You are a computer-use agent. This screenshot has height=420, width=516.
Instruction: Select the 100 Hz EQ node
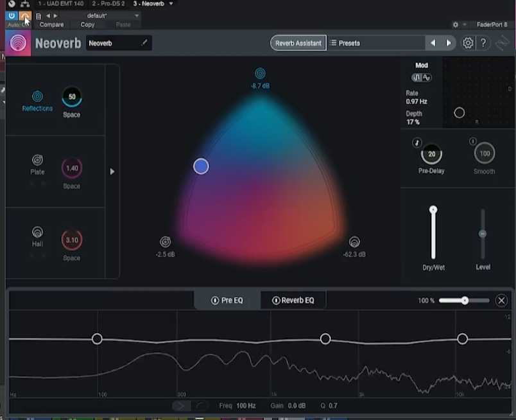[x=97, y=338]
